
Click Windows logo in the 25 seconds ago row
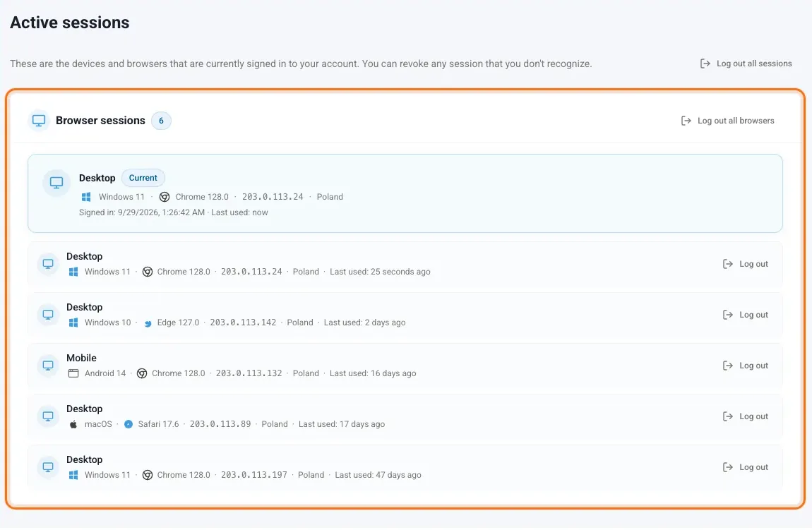[73, 272]
